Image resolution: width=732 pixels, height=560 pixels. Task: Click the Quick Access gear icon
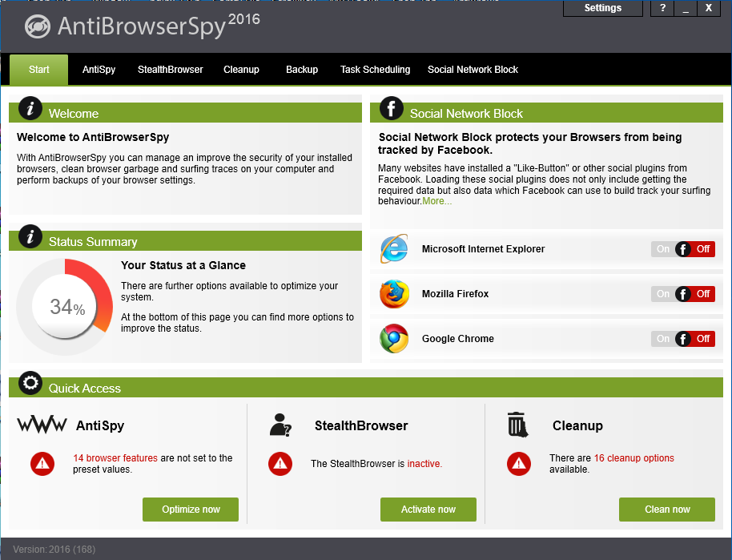pos(30,384)
